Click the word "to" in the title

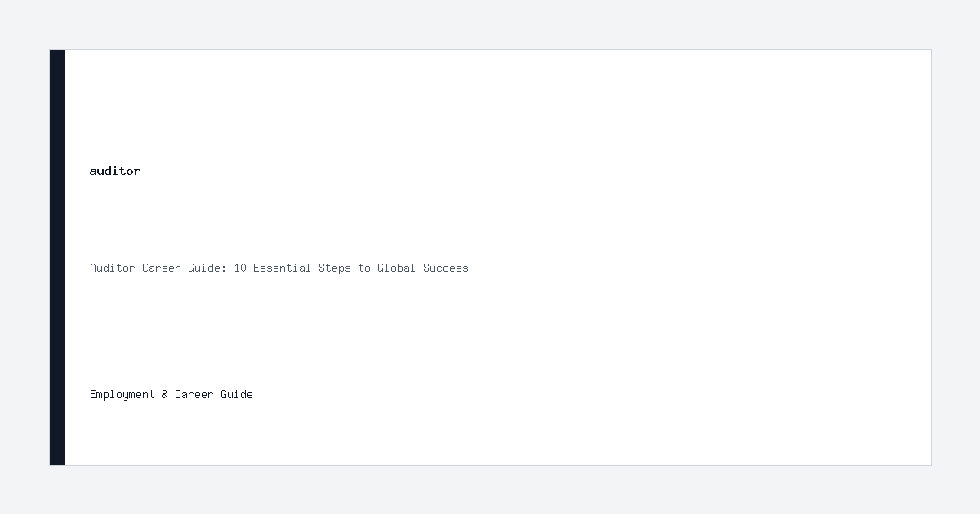(x=364, y=268)
